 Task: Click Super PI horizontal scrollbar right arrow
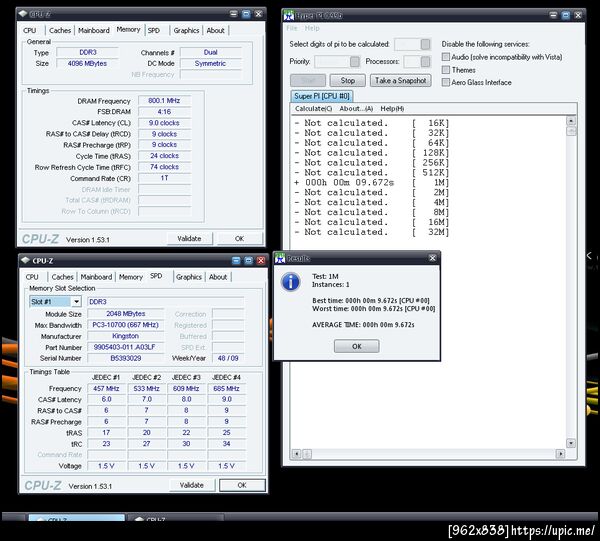coord(560,454)
